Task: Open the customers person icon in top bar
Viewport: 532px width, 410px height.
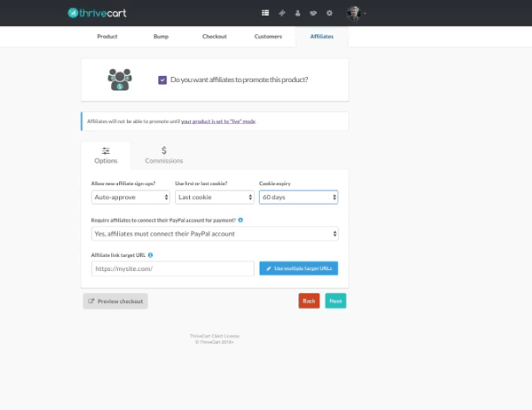Action: coord(297,13)
